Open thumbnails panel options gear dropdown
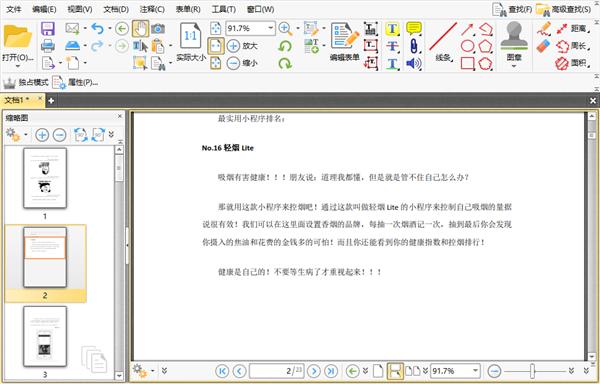This screenshot has width=600, height=384. pos(16,135)
